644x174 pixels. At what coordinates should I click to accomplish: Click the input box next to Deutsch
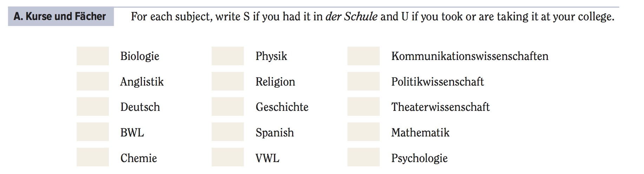coord(93,107)
